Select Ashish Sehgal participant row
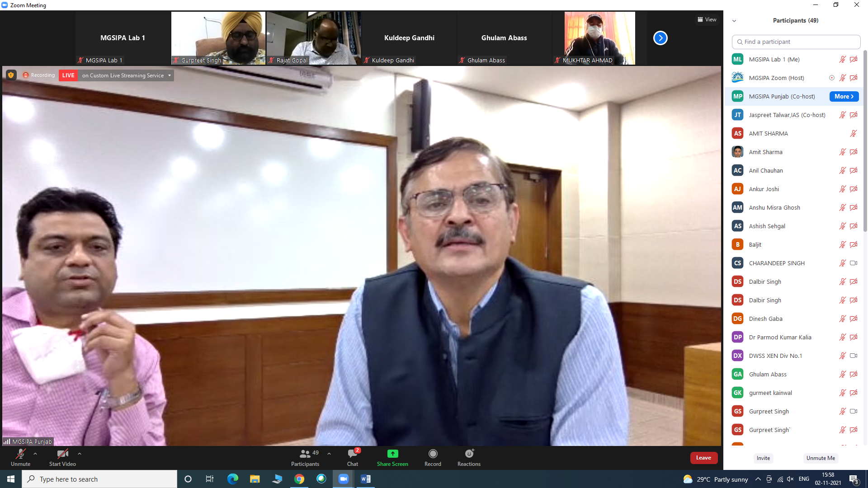This screenshot has width=868, height=488. click(x=794, y=226)
